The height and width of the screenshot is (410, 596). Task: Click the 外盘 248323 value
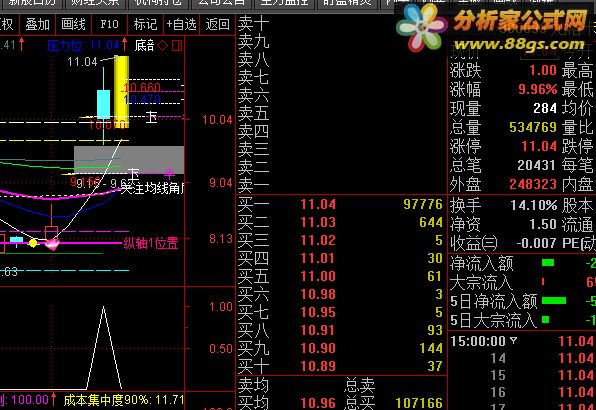533,184
